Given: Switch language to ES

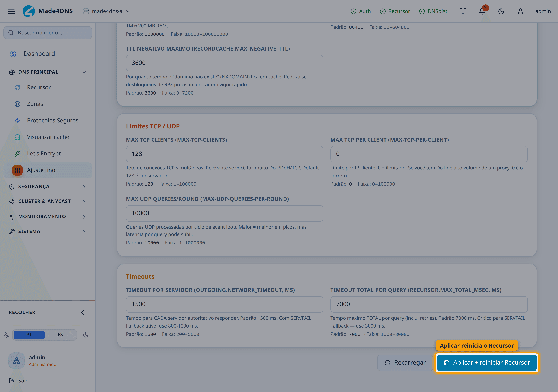Looking at the screenshot, I should click(60, 335).
